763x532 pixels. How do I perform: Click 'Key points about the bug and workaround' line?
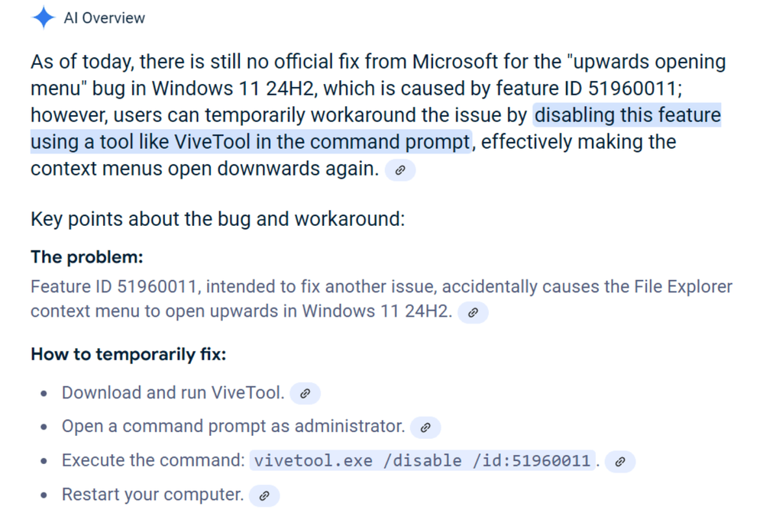(217, 220)
